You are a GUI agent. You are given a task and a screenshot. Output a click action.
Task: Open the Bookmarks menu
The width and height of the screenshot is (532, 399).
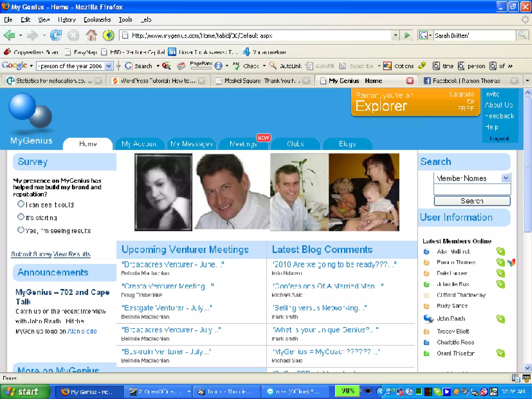[97, 20]
